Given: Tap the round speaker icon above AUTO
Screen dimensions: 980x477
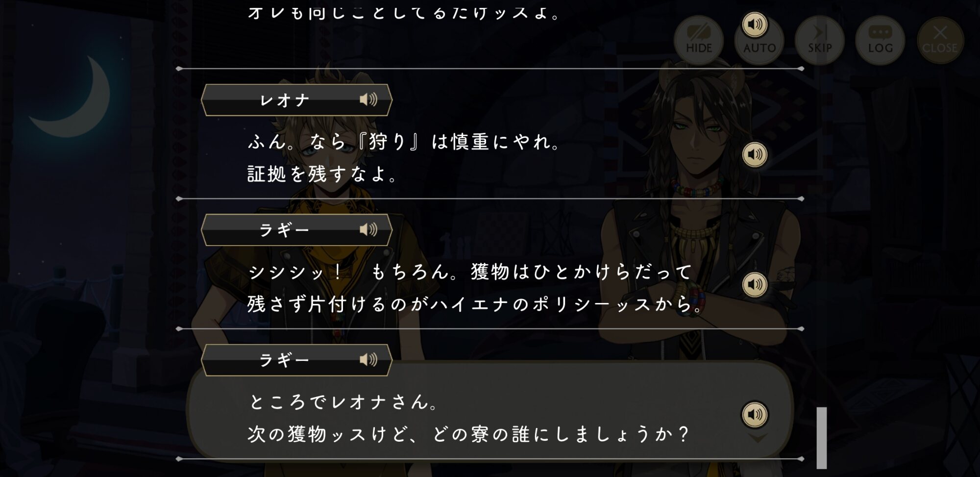Looking at the screenshot, I should (755, 25).
